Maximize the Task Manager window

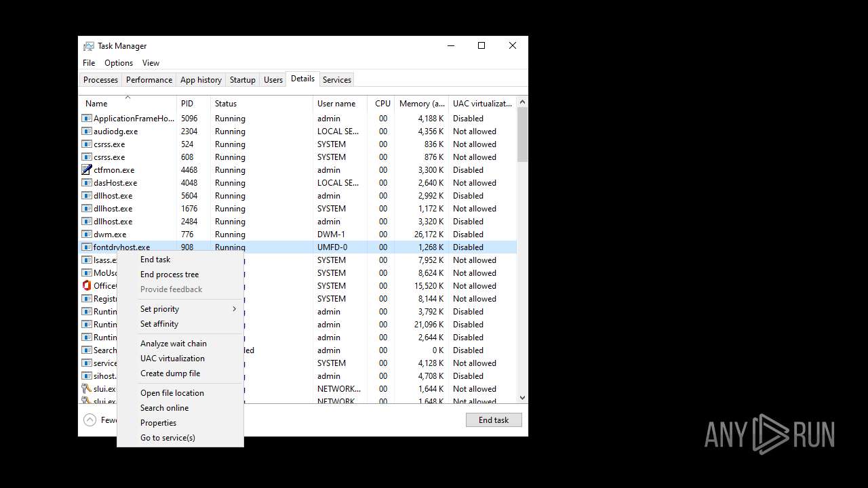pyautogui.click(x=481, y=45)
